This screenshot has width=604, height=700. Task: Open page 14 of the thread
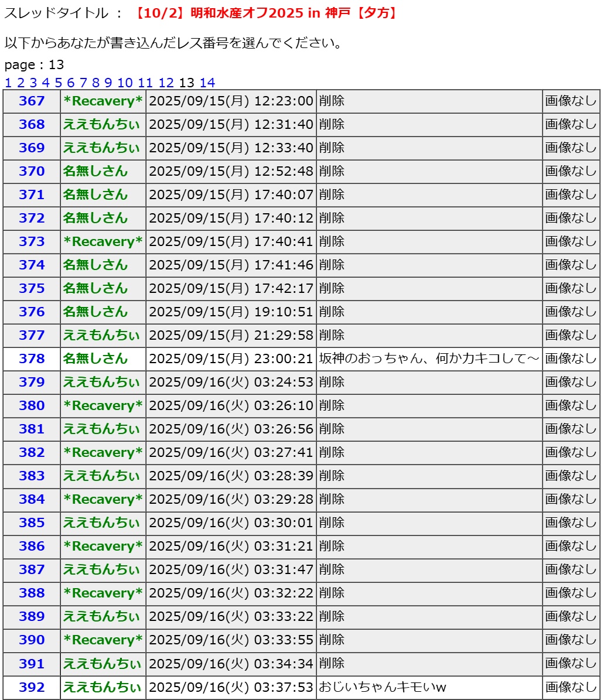pos(207,83)
